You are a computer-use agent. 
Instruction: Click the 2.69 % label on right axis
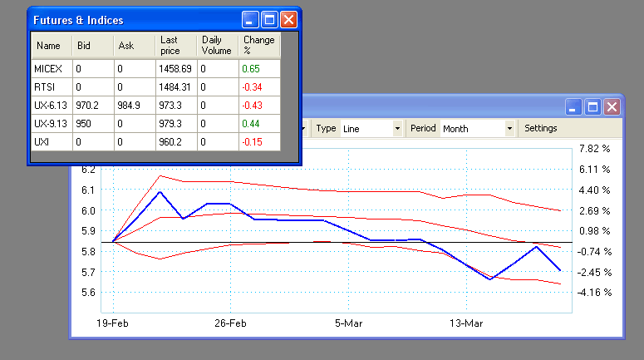pyautogui.click(x=594, y=211)
